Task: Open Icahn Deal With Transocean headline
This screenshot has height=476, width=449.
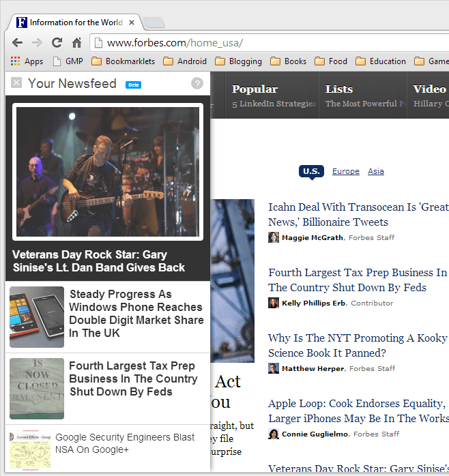Action: [x=358, y=214]
